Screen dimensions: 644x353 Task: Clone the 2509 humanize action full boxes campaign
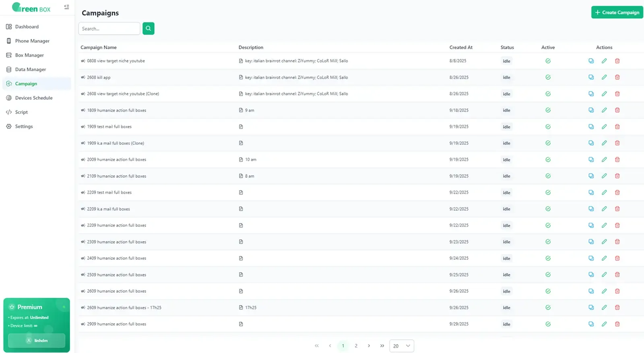pos(591,275)
